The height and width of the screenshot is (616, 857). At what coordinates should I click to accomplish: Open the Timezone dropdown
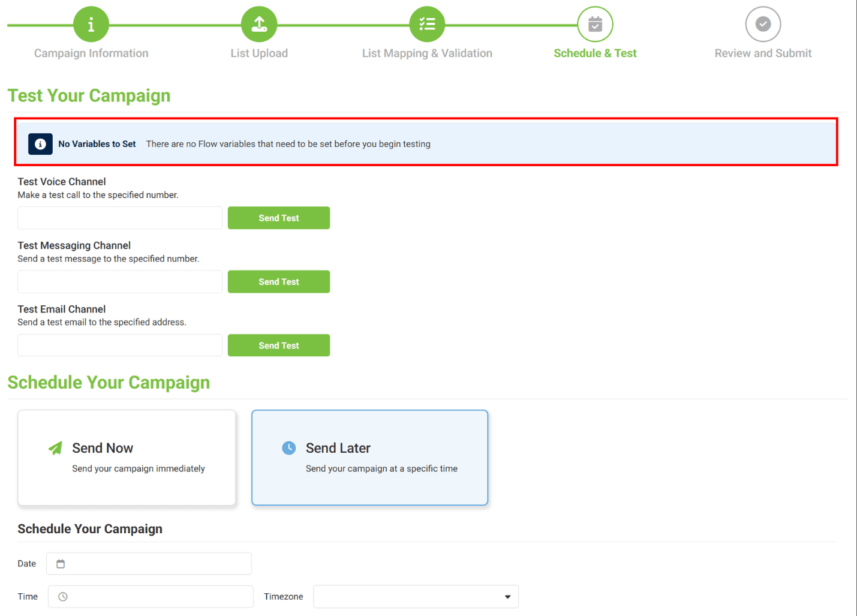pyautogui.click(x=408, y=597)
